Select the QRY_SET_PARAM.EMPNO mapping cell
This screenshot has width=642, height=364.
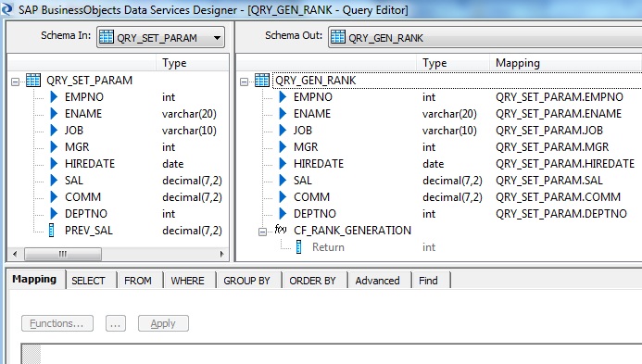click(x=560, y=97)
